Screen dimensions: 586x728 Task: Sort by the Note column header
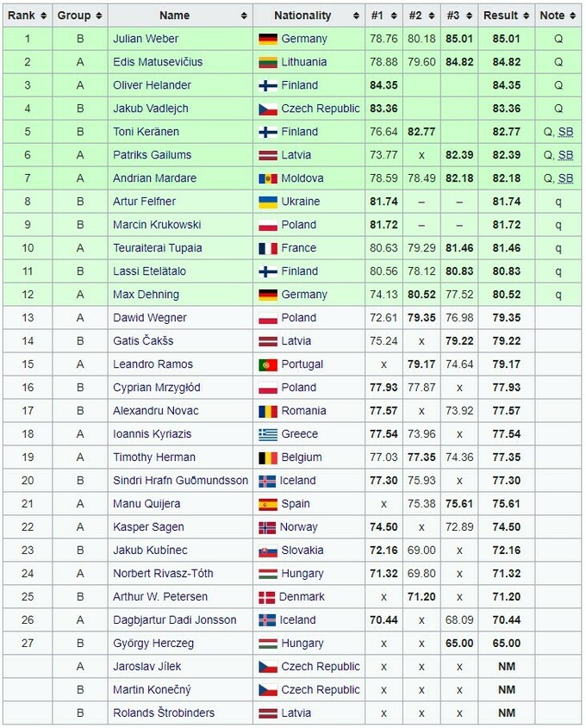pyautogui.click(x=558, y=16)
